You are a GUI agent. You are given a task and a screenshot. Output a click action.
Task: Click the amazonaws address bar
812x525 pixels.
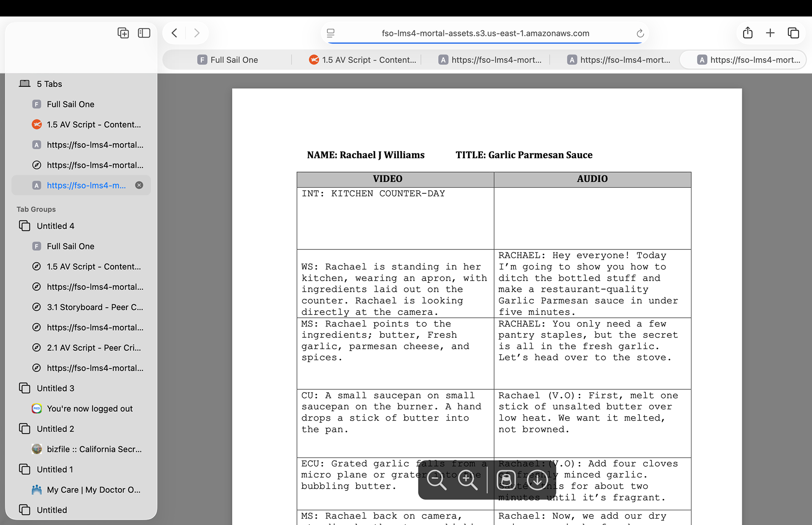point(485,33)
